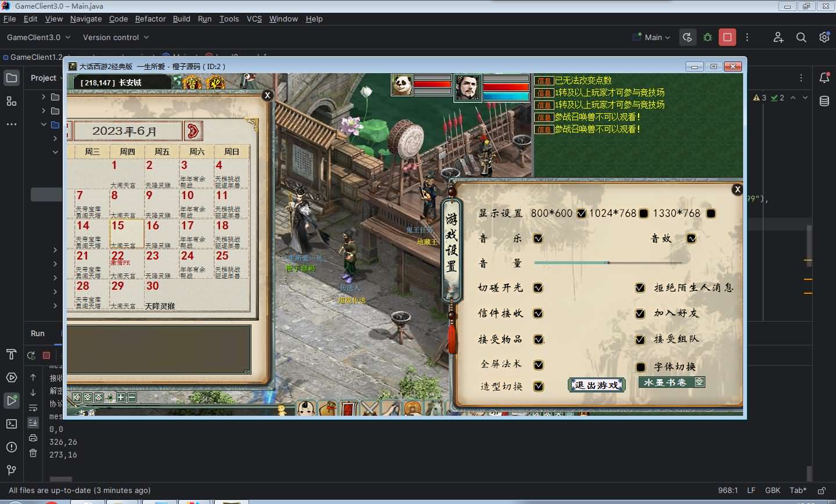This screenshot has height=504, width=836.
Task: Open the Navigate menu
Action: [x=86, y=19]
